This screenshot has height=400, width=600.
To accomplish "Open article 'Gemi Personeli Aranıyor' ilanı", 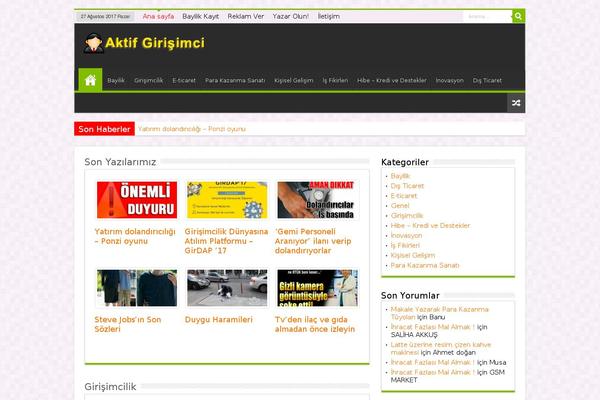I will click(313, 241).
